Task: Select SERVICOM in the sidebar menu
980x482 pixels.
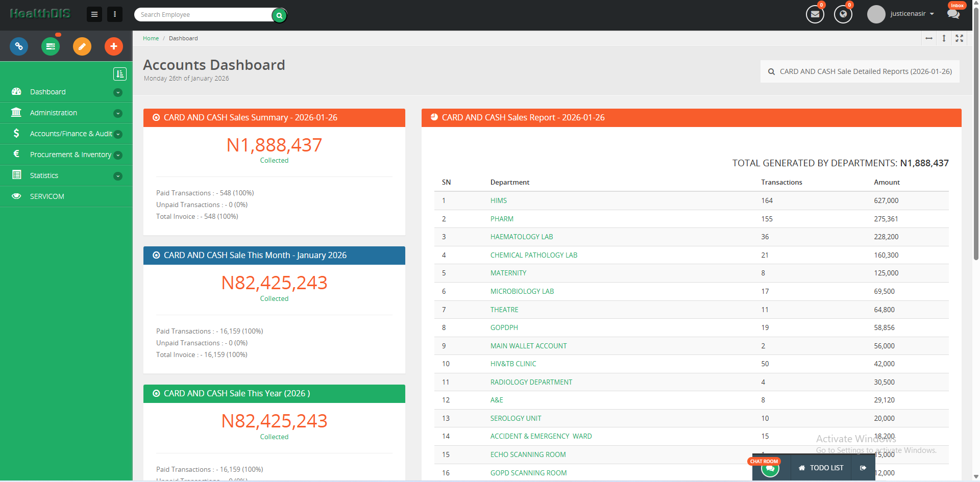Action: click(x=47, y=196)
